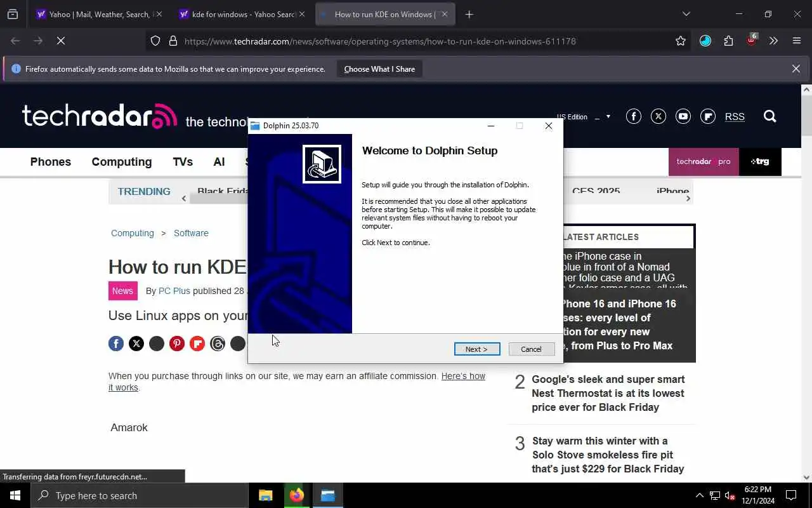
Task: Share article on Flipboard icon
Action: pos(197,344)
